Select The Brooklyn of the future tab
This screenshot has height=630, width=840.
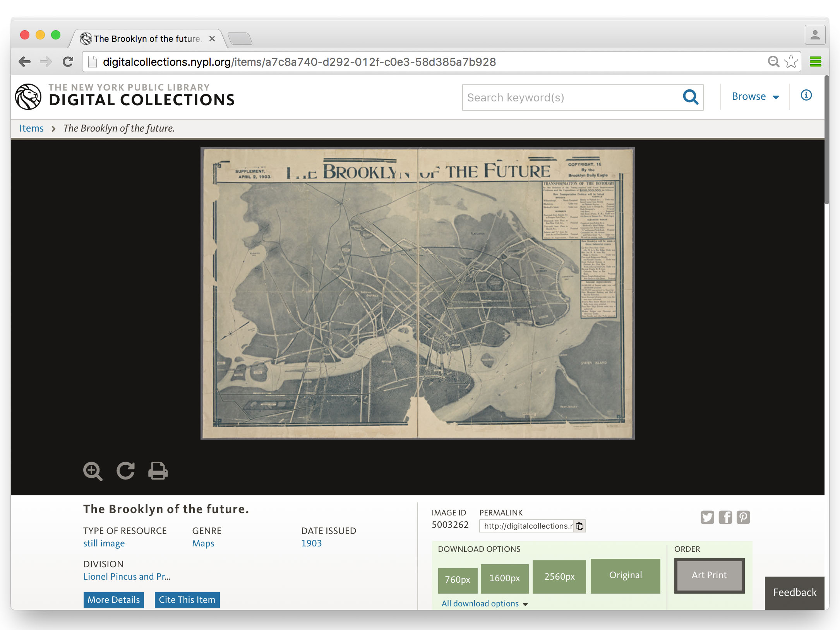point(147,39)
